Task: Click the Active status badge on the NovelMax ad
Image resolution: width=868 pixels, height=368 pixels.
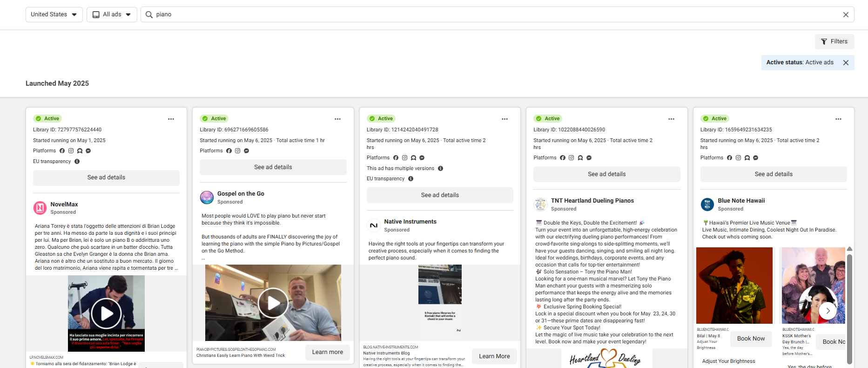Action: (x=47, y=119)
